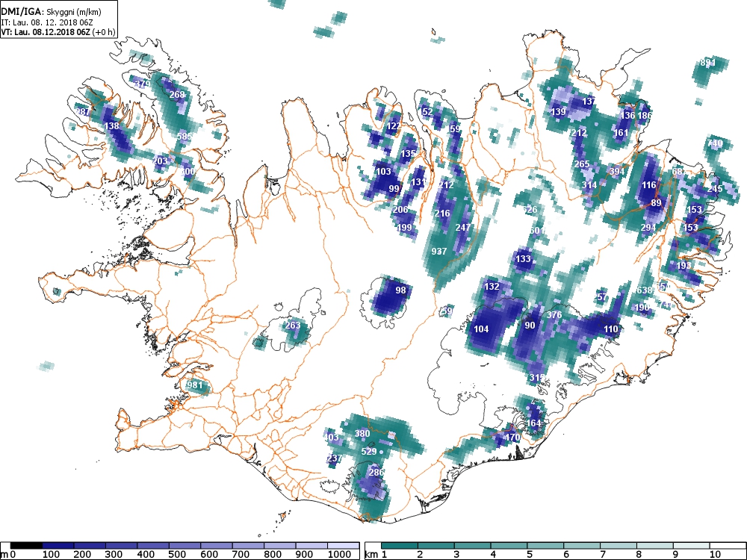Click the visibility value 287 on the map
Viewport: 747px width, 560px height.
(x=82, y=113)
